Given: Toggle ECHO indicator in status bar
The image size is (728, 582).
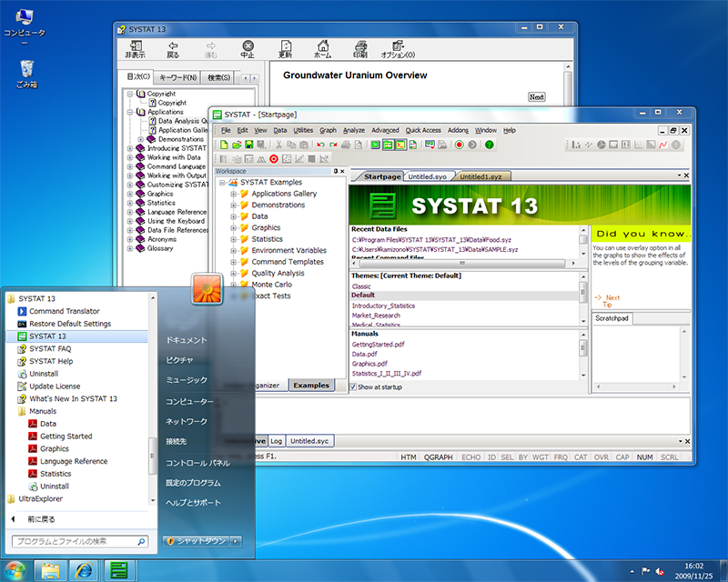Looking at the screenshot, I should (471, 457).
